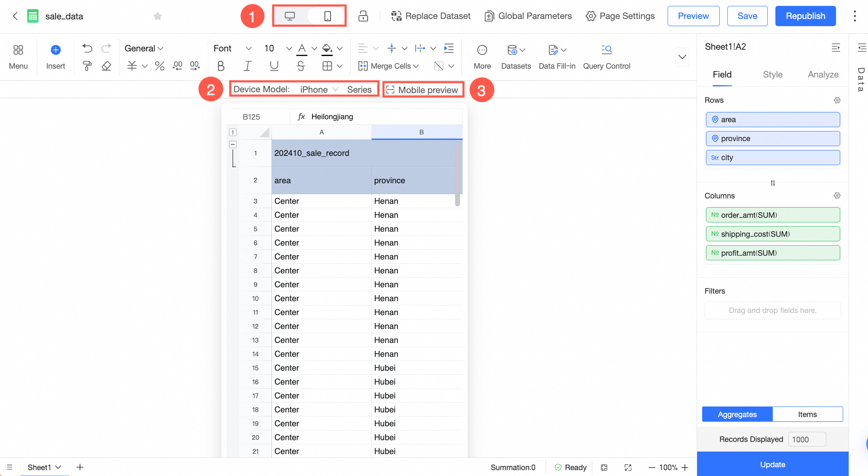Click the percent format icon
The image size is (868, 476).
[160, 66]
